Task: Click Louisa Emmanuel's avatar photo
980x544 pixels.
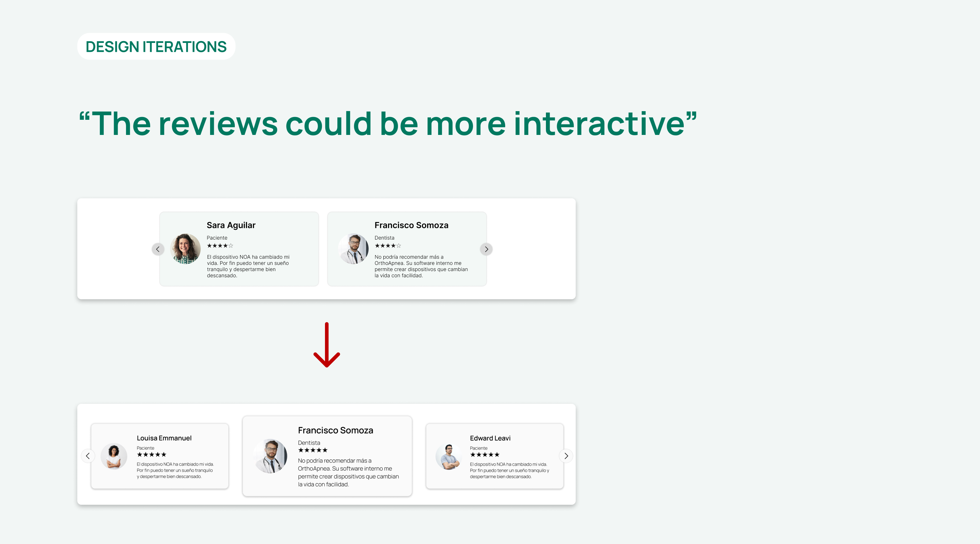Action: point(114,456)
